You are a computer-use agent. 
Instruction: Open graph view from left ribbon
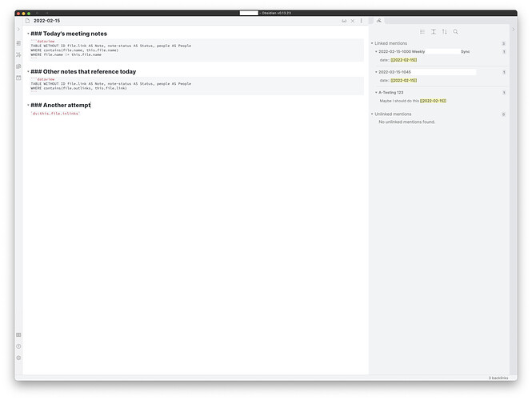coord(18,54)
